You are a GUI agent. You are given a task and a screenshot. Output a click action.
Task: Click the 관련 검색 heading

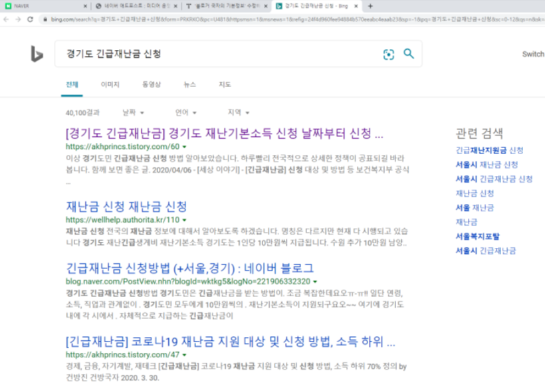click(479, 134)
